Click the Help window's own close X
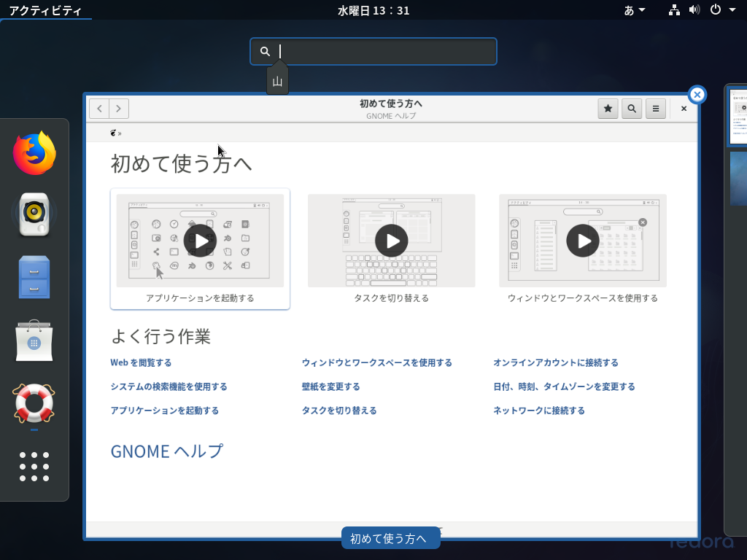This screenshot has width=747, height=560. [x=684, y=109]
